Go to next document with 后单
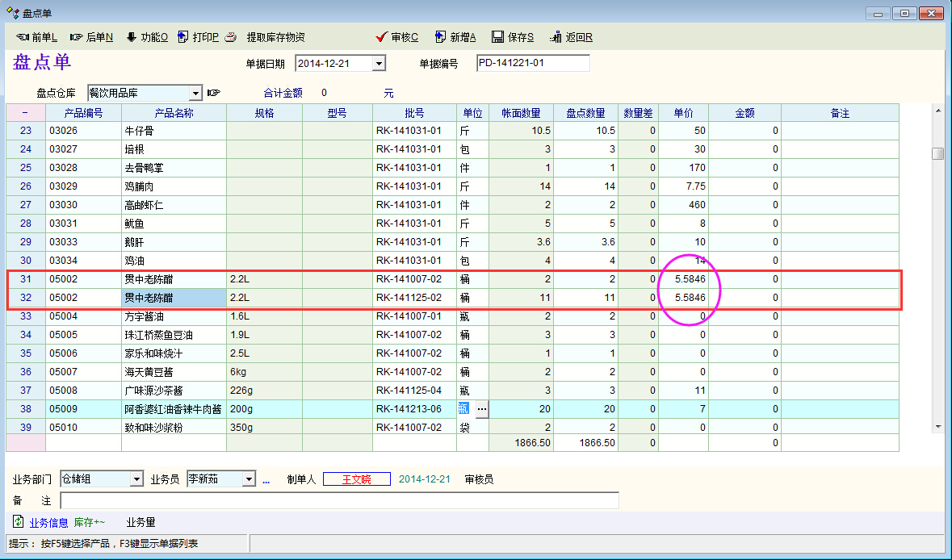 point(91,37)
